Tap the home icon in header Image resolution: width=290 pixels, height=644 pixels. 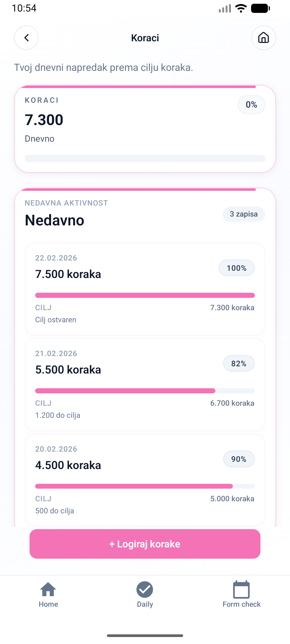pos(263,38)
